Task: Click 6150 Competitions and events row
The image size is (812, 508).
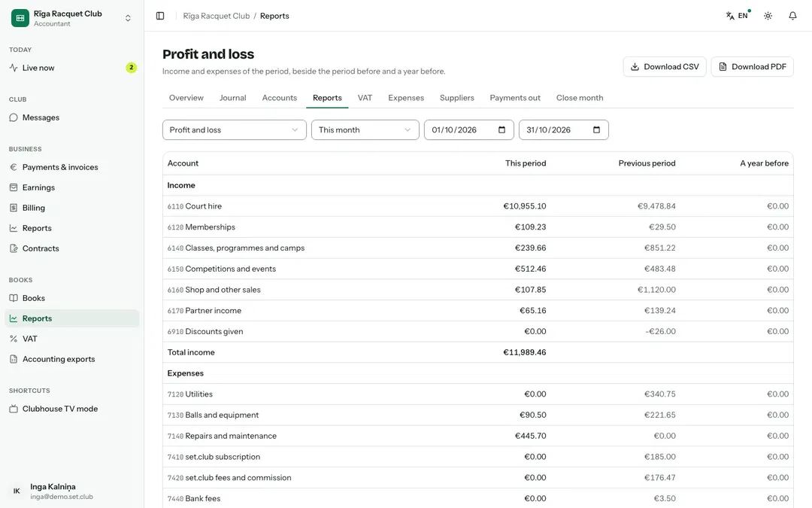Action: [x=478, y=269]
